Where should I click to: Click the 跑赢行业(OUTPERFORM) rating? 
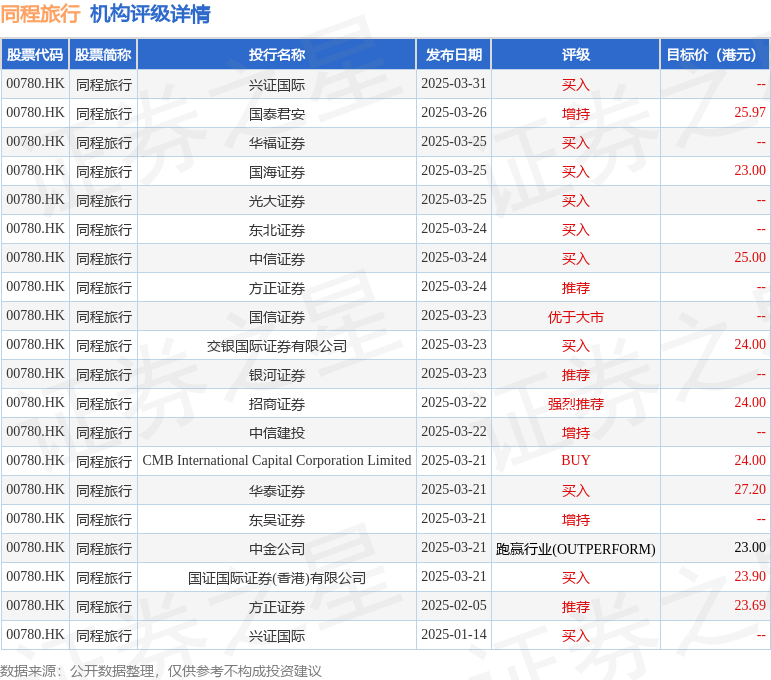pos(576,549)
